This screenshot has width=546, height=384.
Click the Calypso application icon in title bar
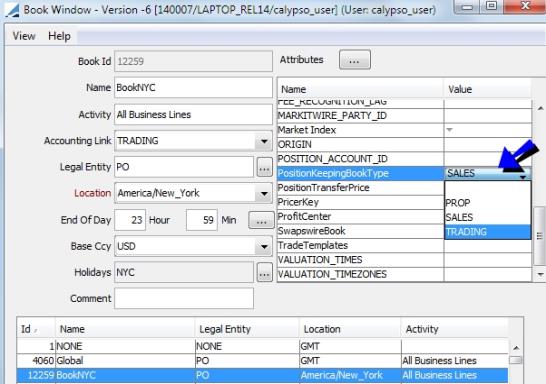[x=13, y=9]
